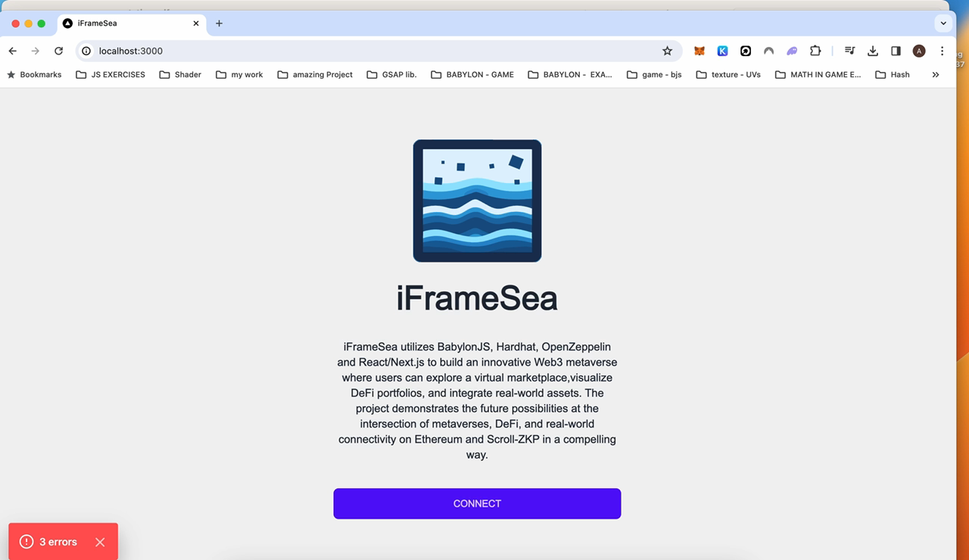
Task: Open the blue K extension icon
Action: [722, 51]
